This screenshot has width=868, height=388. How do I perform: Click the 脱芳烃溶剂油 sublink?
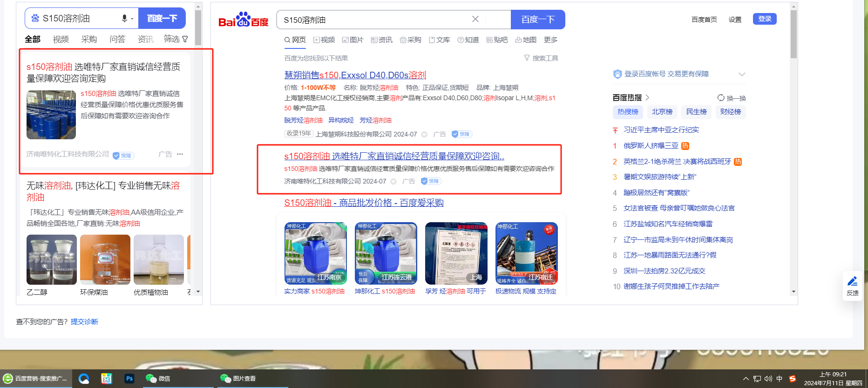pyautogui.click(x=304, y=120)
